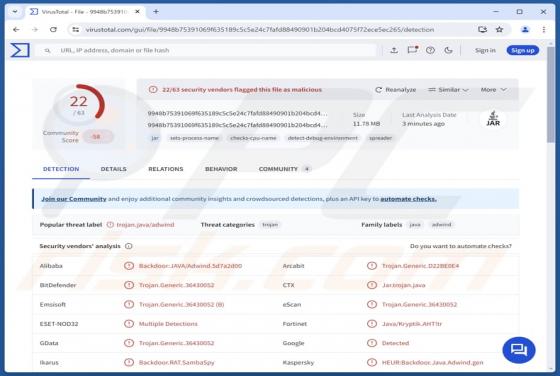Switch to the DETECTION tab
Image resolution: width=560 pixels, height=376 pixels.
(x=61, y=169)
